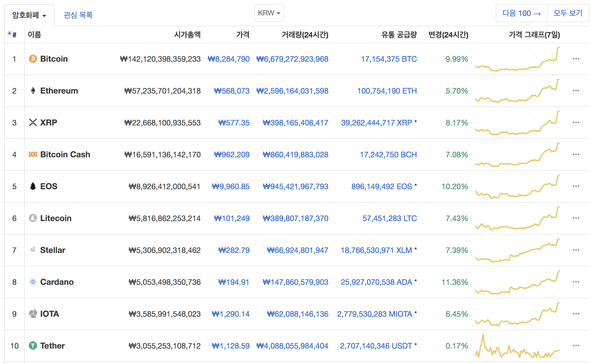Expand the 암호화폐 dropdown tab
This screenshot has width=591, height=364.
[29, 15]
